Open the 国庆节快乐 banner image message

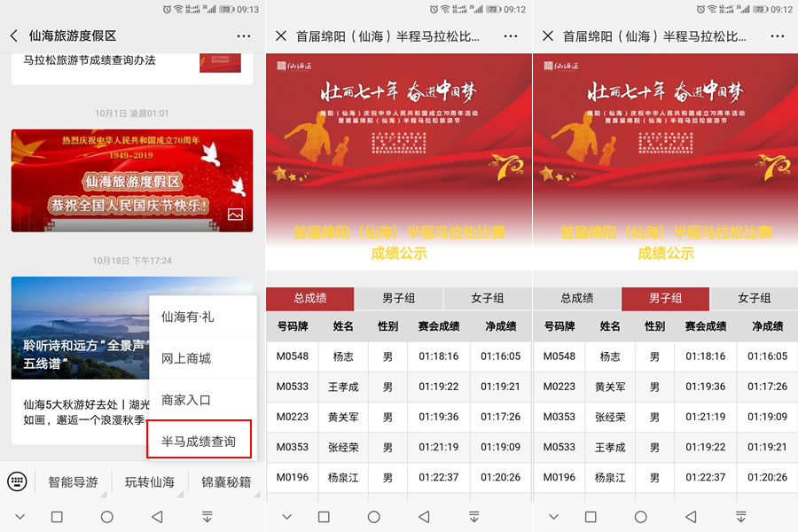[x=132, y=181]
